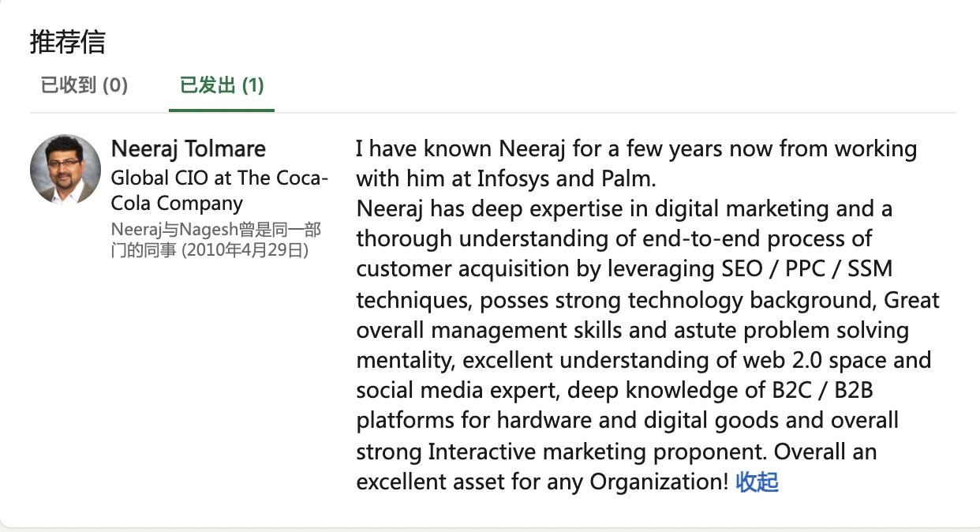
Task: Click the Global CIO at The Coca-Cola Company headline
Action: (219, 190)
